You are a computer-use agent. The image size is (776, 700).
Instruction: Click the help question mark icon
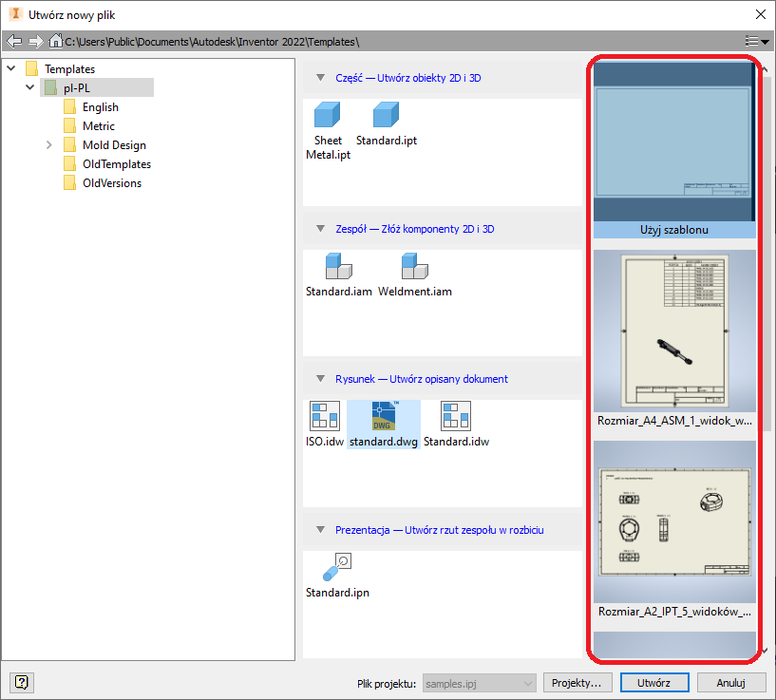(22, 682)
